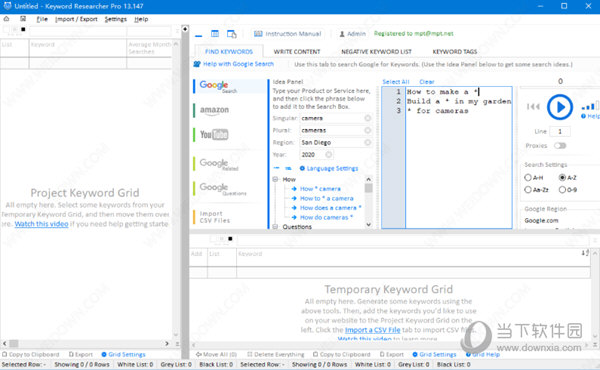Click Export under project keyword grid

tap(81, 354)
